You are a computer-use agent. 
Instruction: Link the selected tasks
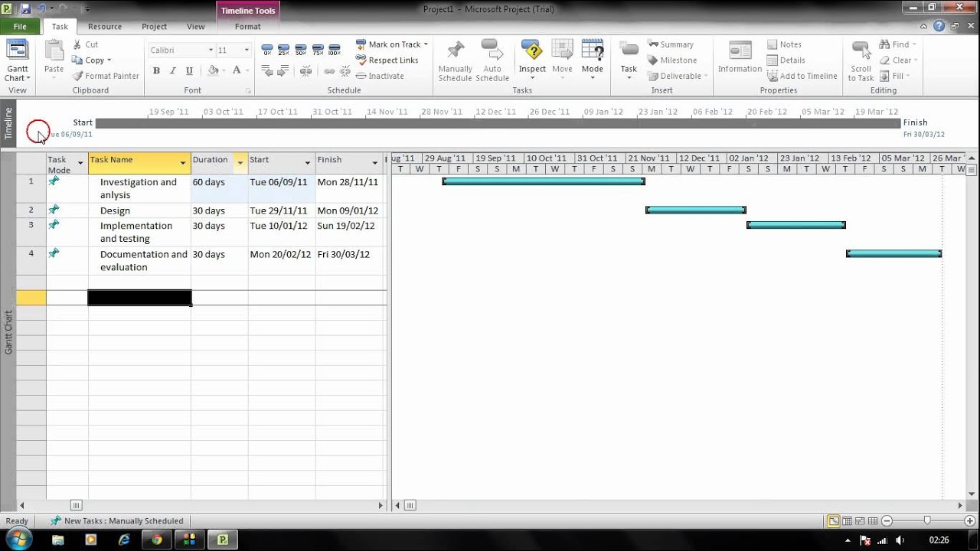click(329, 70)
